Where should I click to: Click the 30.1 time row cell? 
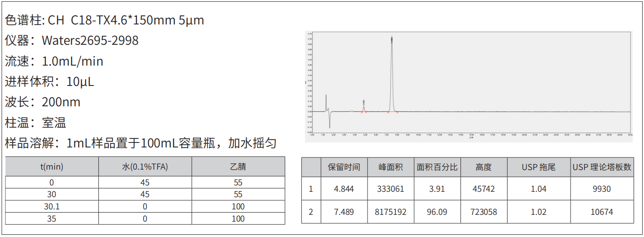point(52,207)
